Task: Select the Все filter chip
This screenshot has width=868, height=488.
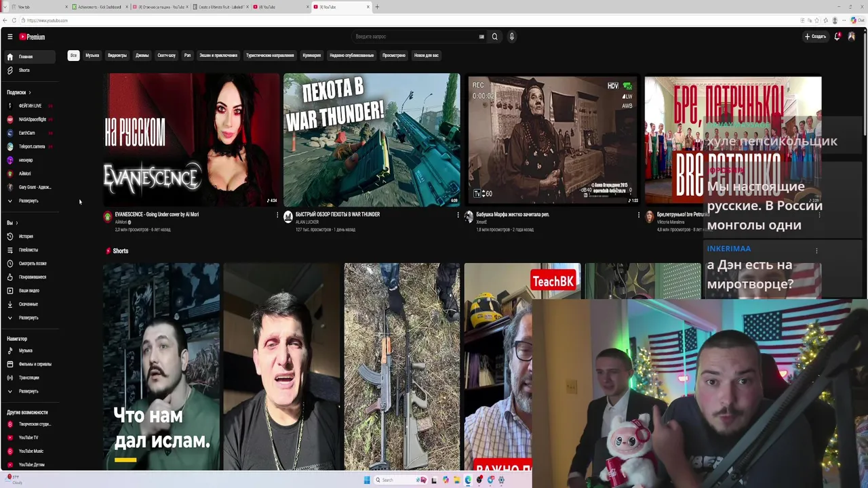Action: coord(73,56)
